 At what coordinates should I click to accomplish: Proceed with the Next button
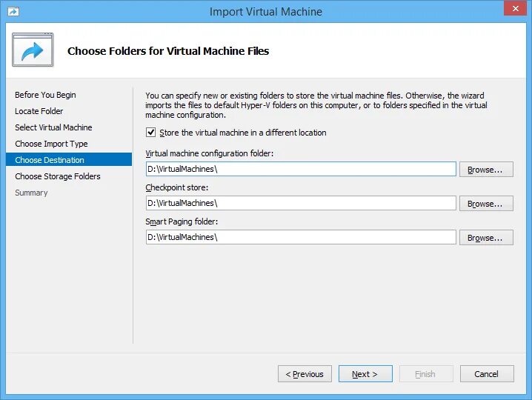click(x=365, y=374)
